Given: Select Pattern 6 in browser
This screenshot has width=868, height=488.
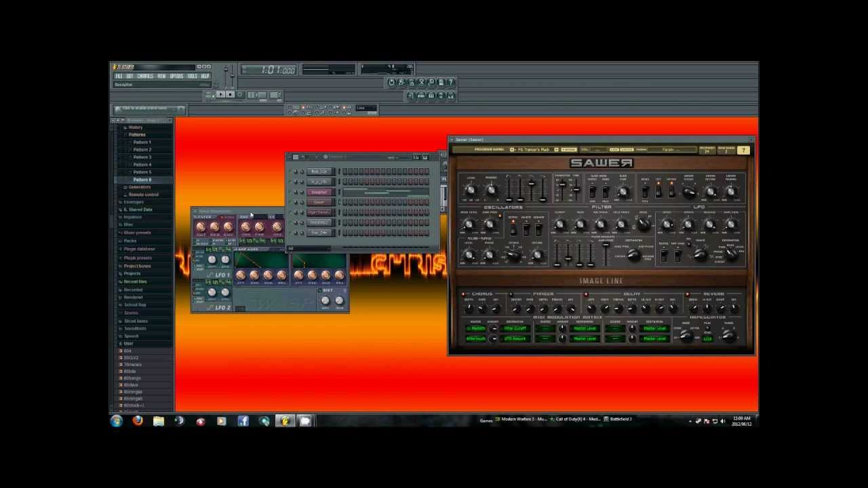Looking at the screenshot, I should tap(142, 180).
